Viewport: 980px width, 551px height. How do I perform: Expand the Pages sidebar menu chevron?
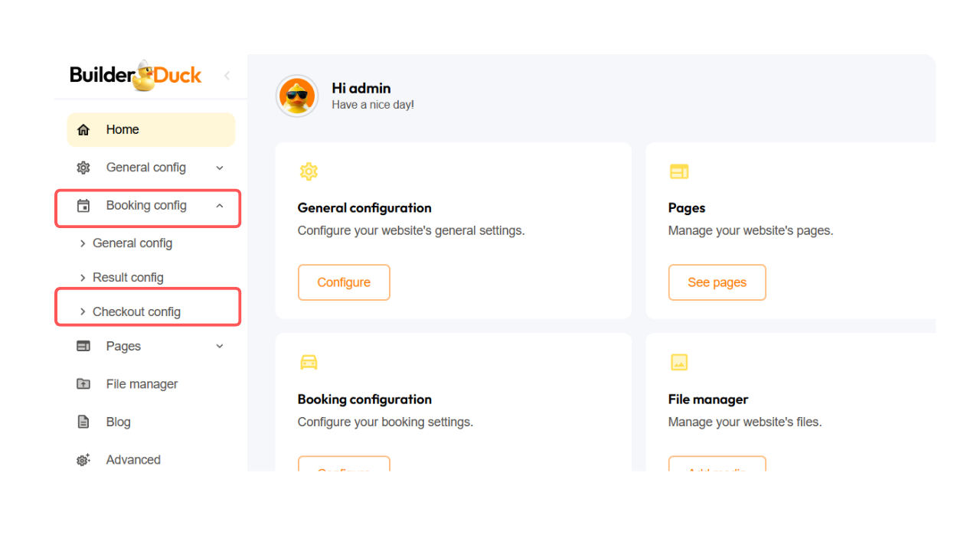tap(220, 346)
